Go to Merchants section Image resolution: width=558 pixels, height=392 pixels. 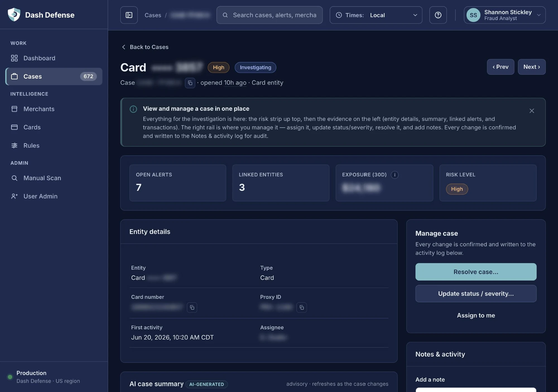54,109
